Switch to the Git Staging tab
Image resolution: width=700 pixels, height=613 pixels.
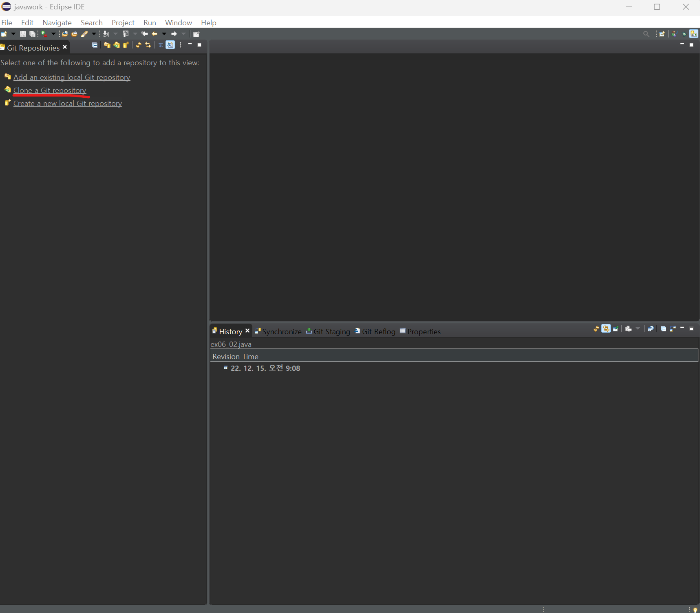328,331
